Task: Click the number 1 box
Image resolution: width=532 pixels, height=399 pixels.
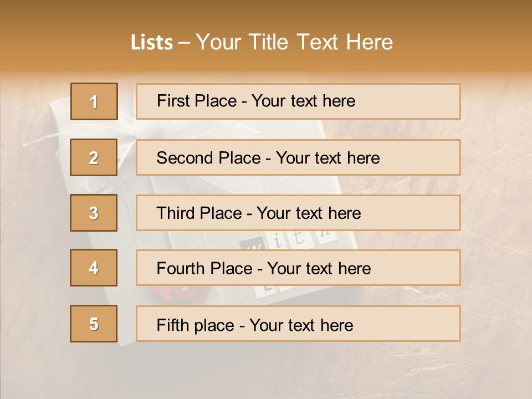Action: (94, 101)
